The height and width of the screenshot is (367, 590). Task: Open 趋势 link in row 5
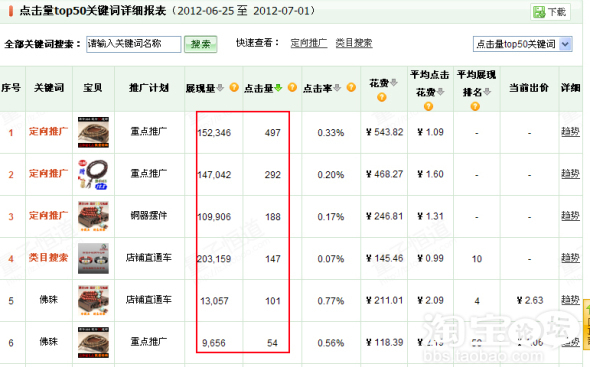pos(570,300)
